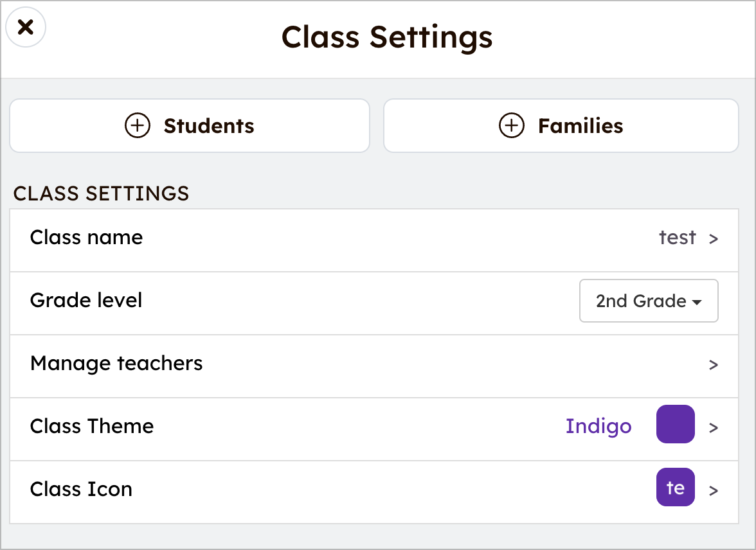Click the chevron on the Class Icon row

(x=714, y=490)
